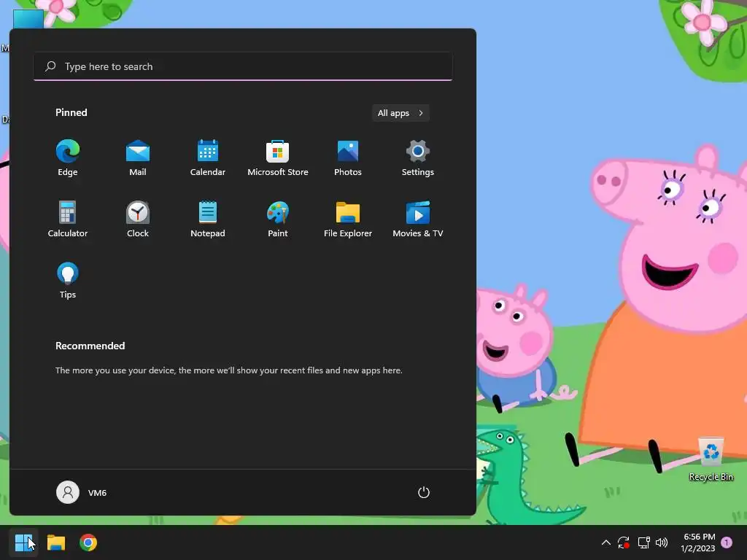Open the volume speaker tray icon

click(x=662, y=542)
